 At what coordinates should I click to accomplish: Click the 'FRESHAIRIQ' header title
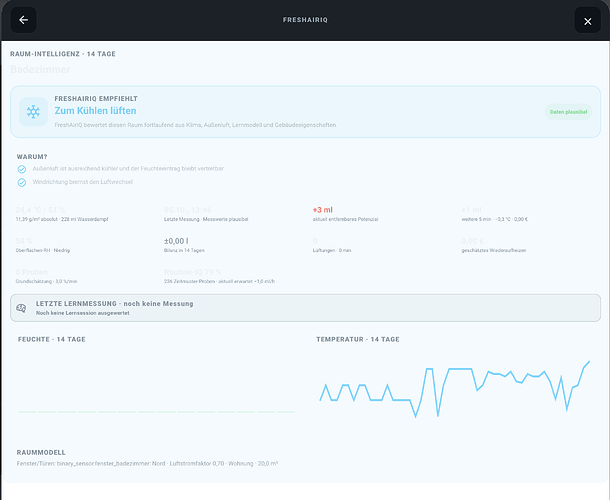pyautogui.click(x=305, y=20)
